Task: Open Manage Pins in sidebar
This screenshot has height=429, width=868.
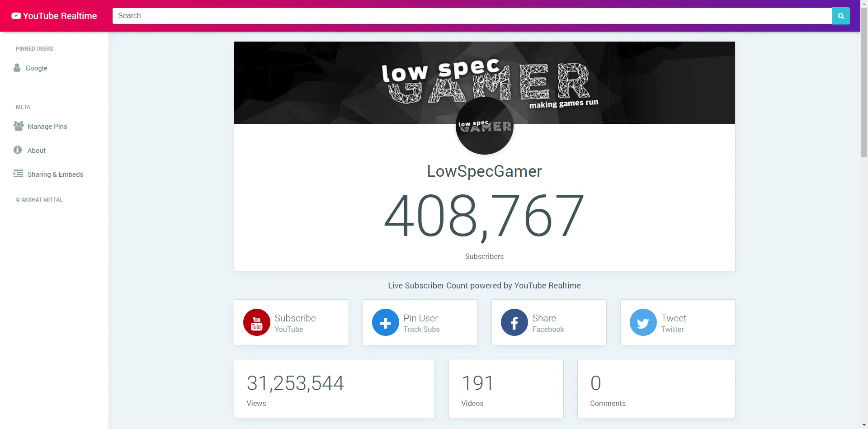Action: pyautogui.click(x=47, y=127)
